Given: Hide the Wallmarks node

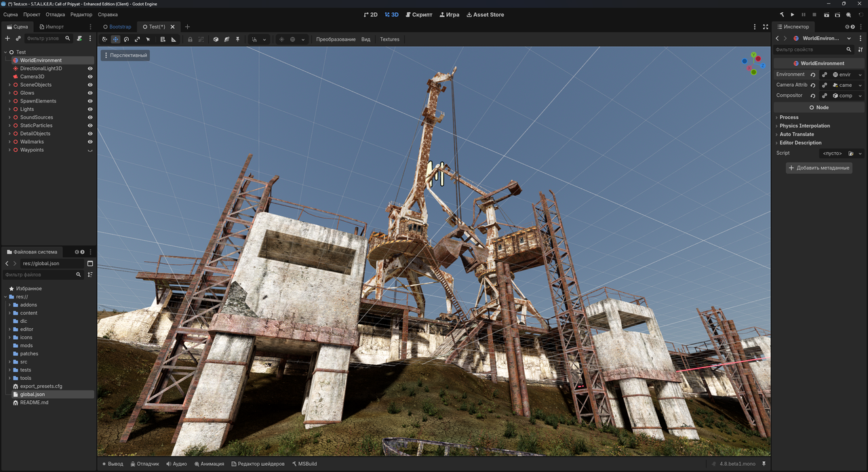Looking at the screenshot, I should click(90, 142).
